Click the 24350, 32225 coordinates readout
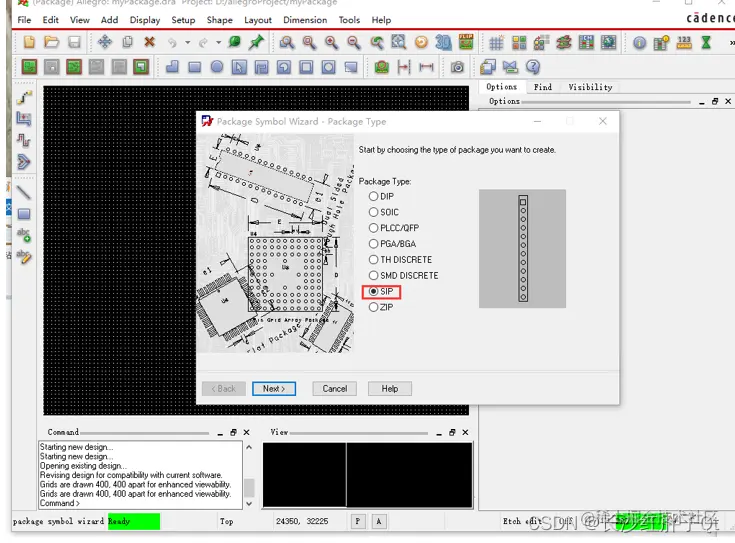 [x=302, y=521]
